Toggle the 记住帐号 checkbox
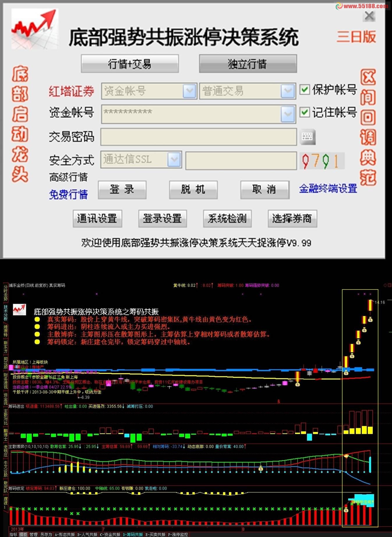This screenshot has width=392, height=537. click(305, 112)
